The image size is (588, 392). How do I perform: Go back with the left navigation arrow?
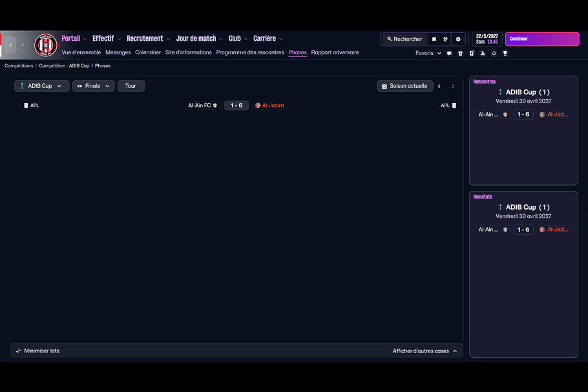coord(10,45)
